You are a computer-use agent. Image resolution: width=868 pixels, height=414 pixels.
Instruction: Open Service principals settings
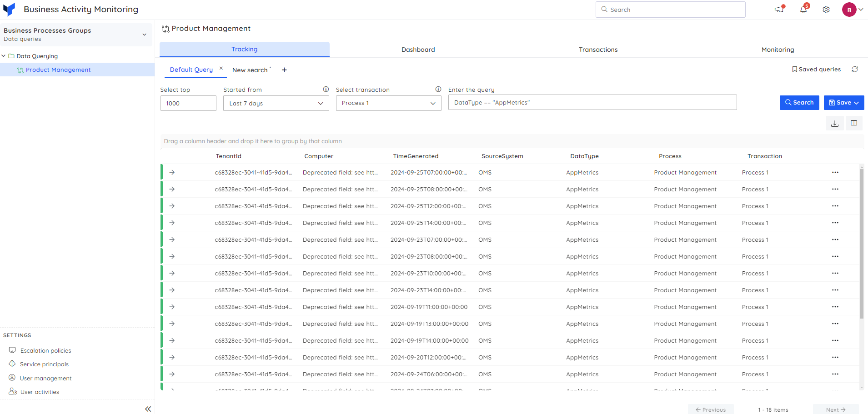[x=44, y=364]
